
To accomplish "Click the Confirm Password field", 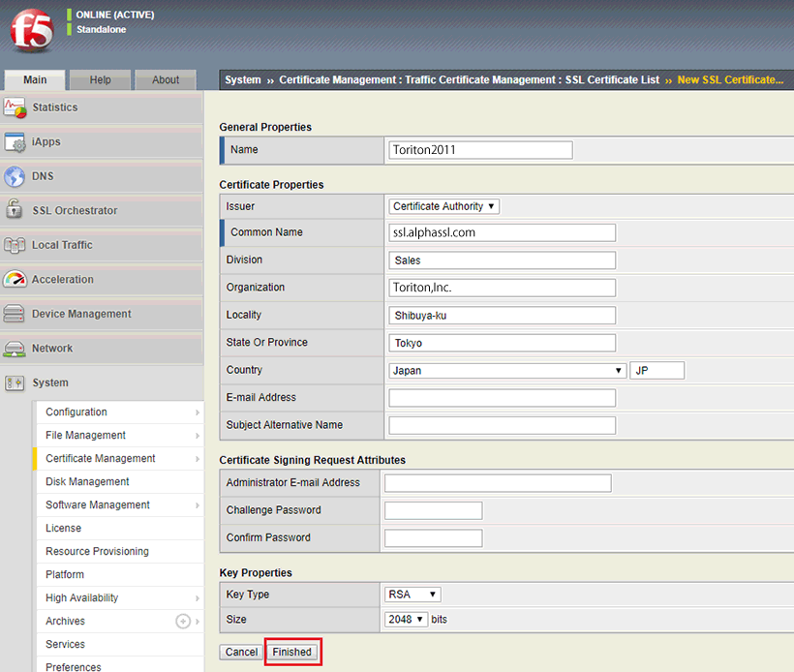I will click(x=434, y=537).
